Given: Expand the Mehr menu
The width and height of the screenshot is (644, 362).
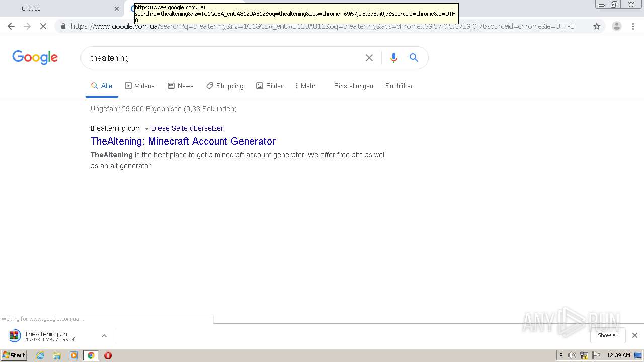Looking at the screenshot, I should pyautogui.click(x=305, y=86).
